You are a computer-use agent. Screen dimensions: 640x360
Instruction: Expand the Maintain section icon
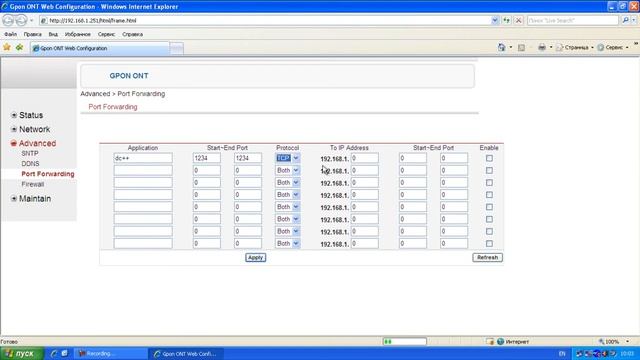tap(14, 198)
